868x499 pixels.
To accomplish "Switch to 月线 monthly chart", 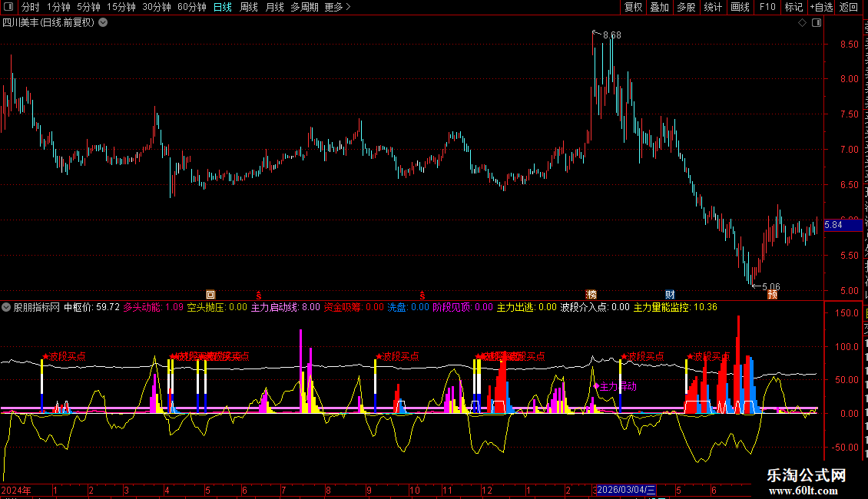I will tap(274, 7).
